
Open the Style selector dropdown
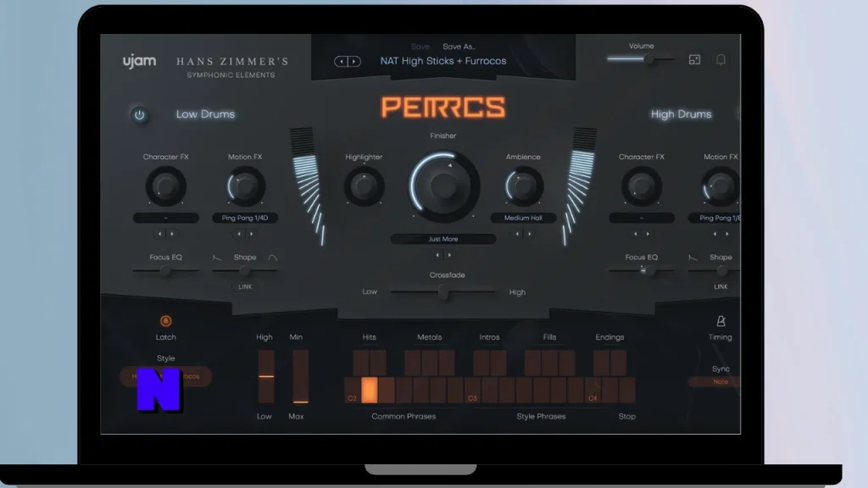tap(165, 376)
